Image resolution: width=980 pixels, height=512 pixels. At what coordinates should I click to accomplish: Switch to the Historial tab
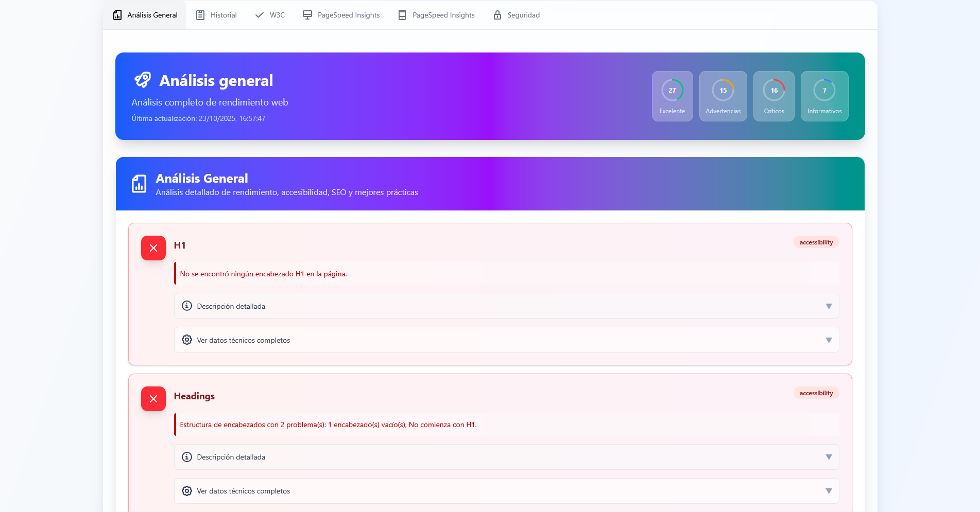click(216, 15)
